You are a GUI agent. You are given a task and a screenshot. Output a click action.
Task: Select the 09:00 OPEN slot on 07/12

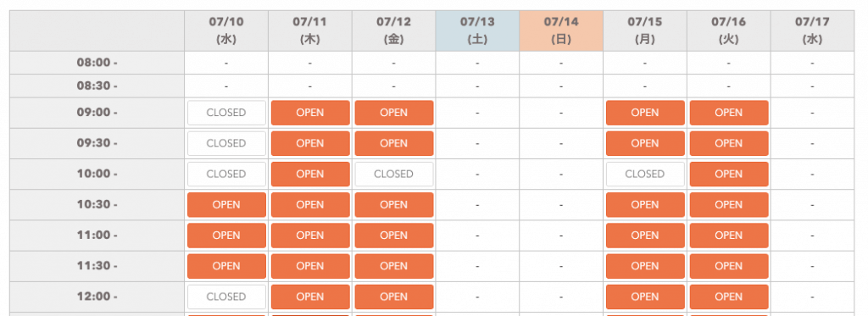(393, 113)
